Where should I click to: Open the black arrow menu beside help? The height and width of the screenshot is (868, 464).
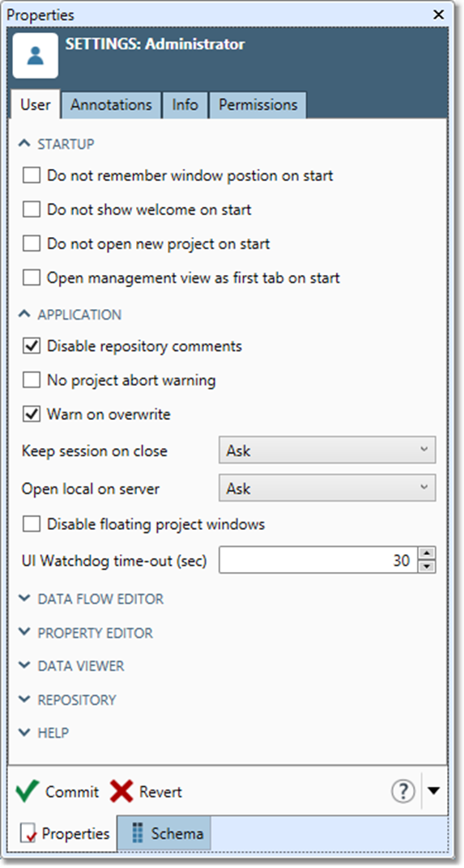click(x=433, y=791)
